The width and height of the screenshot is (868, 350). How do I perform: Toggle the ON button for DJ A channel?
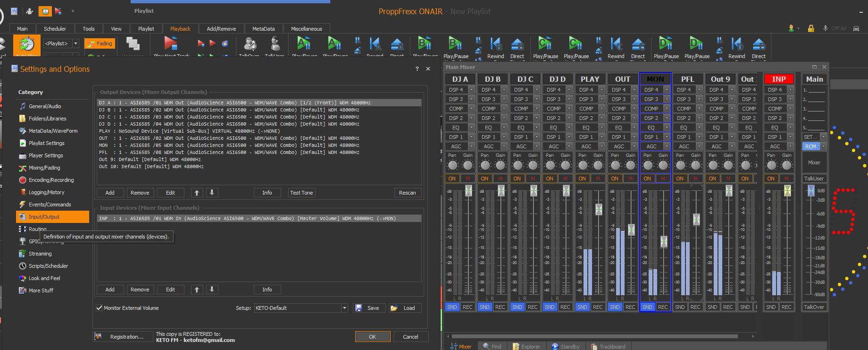point(452,179)
